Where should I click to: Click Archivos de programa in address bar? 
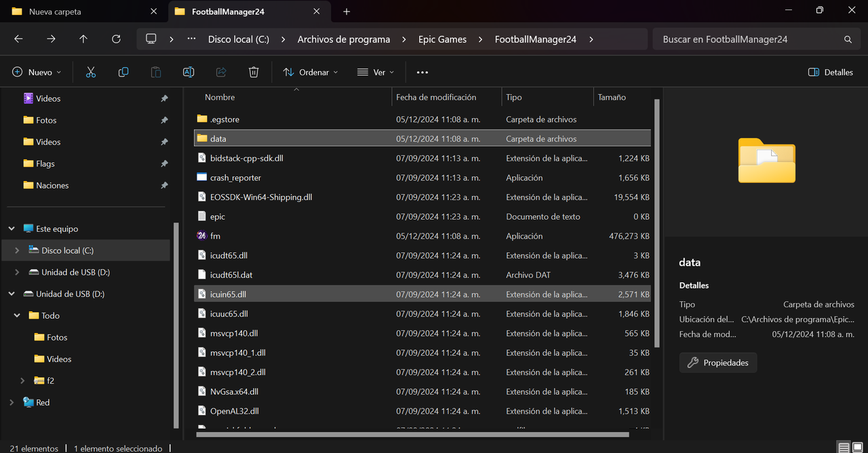tap(344, 39)
